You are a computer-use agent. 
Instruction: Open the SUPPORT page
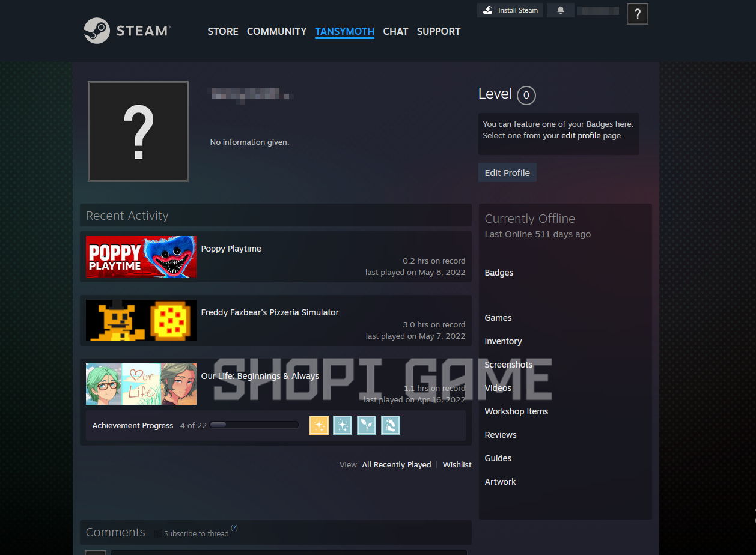439,31
